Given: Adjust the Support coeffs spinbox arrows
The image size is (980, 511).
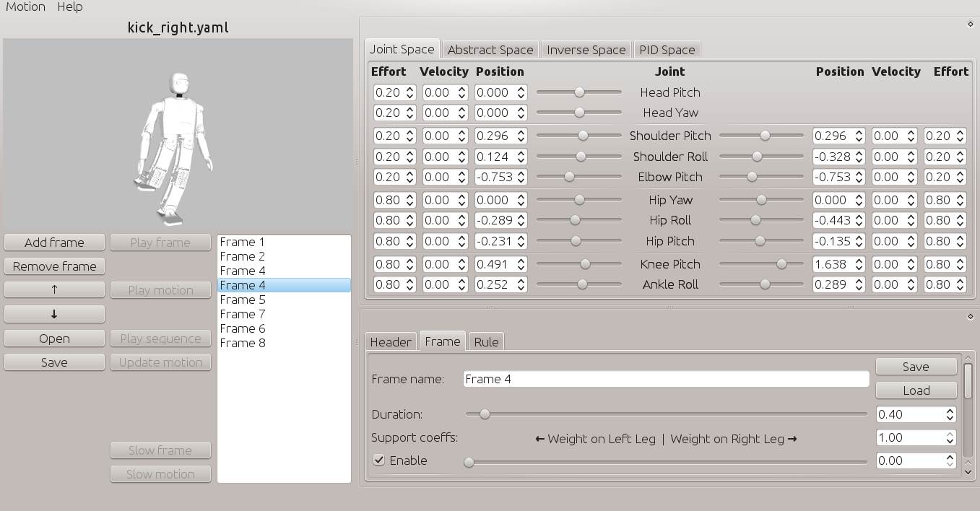Looking at the screenshot, I should tap(950, 437).
